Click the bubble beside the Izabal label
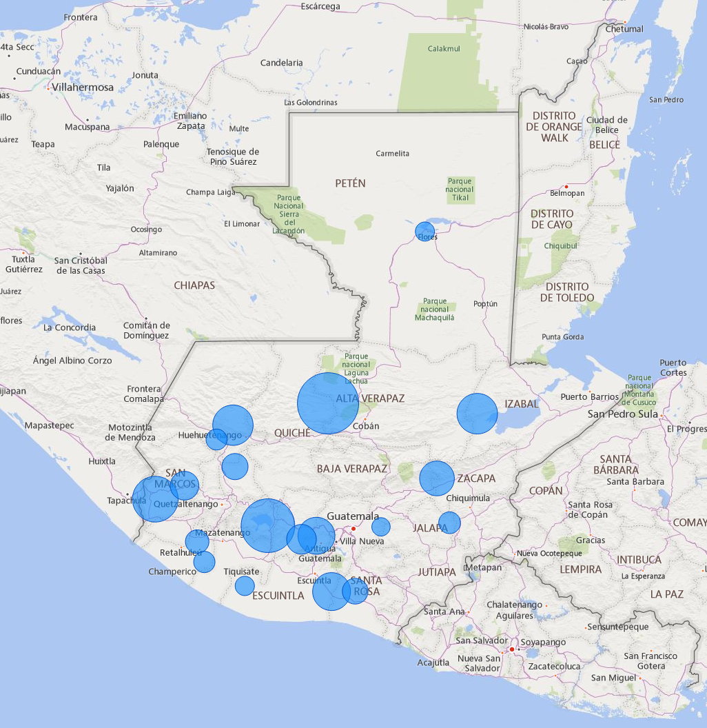The width and height of the screenshot is (707, 728). click(x=478, y=414)
